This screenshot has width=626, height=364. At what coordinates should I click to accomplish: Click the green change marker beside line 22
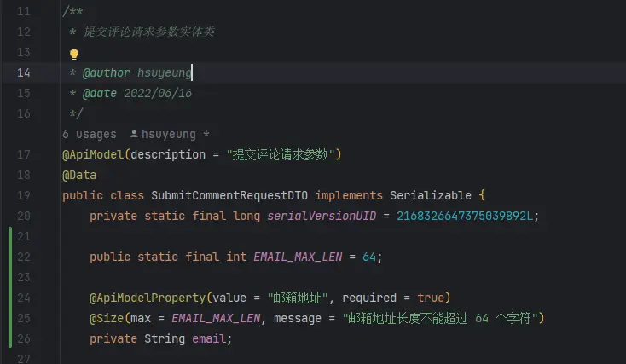point(10,257)
